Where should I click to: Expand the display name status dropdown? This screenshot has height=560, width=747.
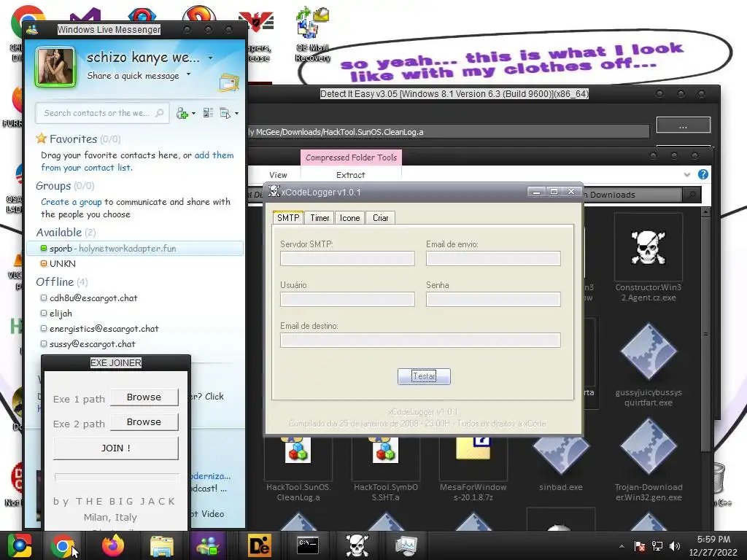click(211, 58)
